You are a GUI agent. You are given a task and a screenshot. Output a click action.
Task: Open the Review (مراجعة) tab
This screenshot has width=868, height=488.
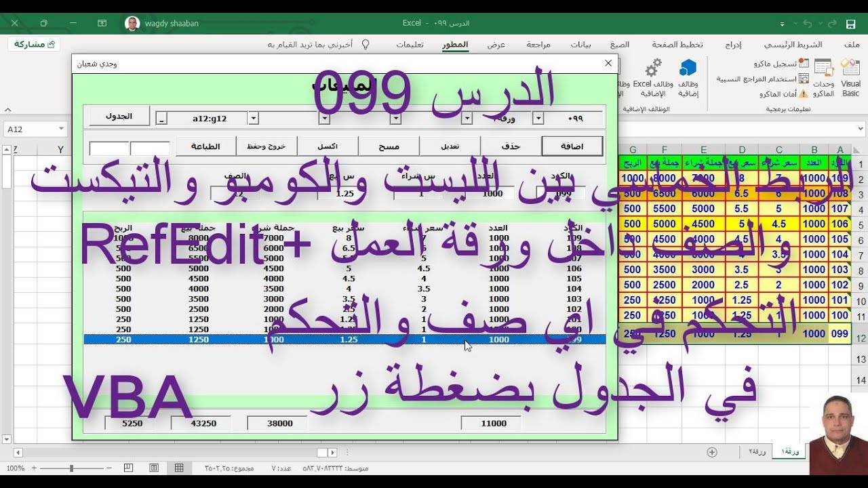pyautogui.click(x=538, y=45)
